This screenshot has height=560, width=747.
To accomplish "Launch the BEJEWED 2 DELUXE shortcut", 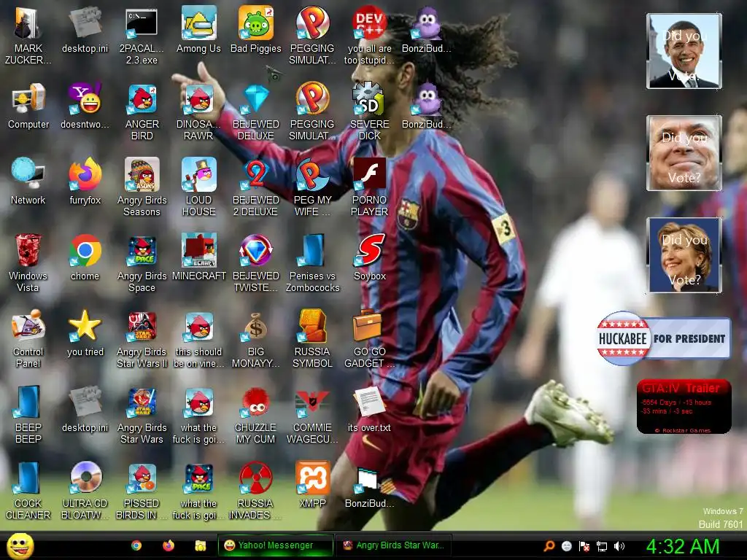I will (256, 187).
